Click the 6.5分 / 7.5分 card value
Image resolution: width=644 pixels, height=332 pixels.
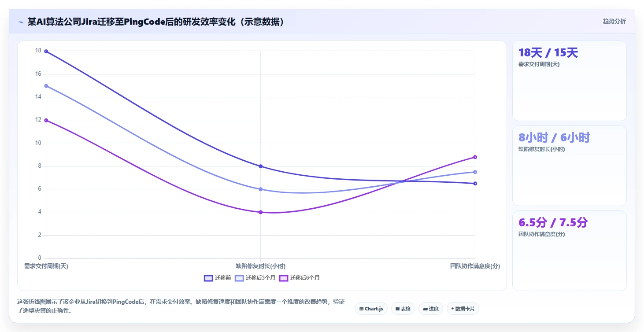pos(553,223)
